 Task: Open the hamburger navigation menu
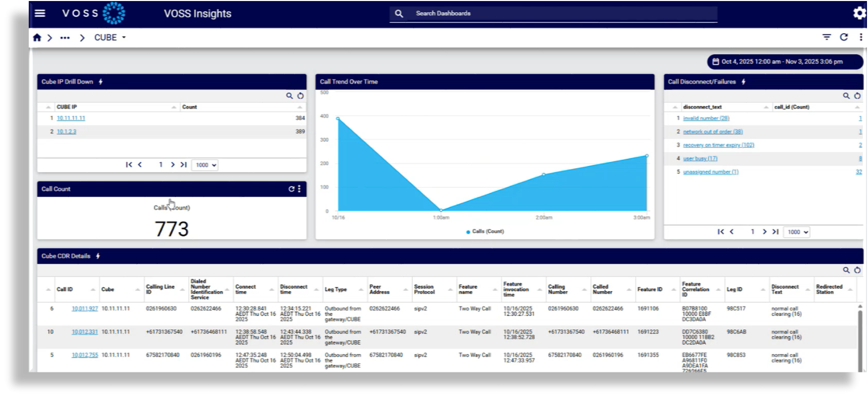tap(40, 13)
